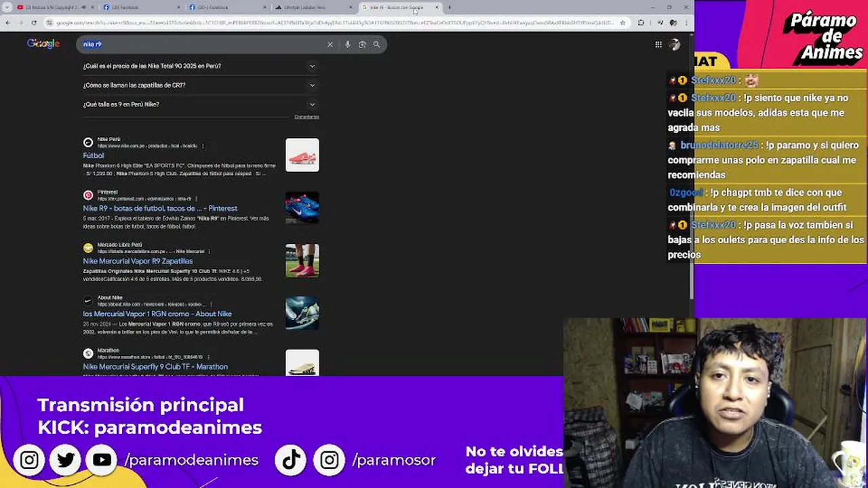Open the Google apps grid

[x=658, y=45]
